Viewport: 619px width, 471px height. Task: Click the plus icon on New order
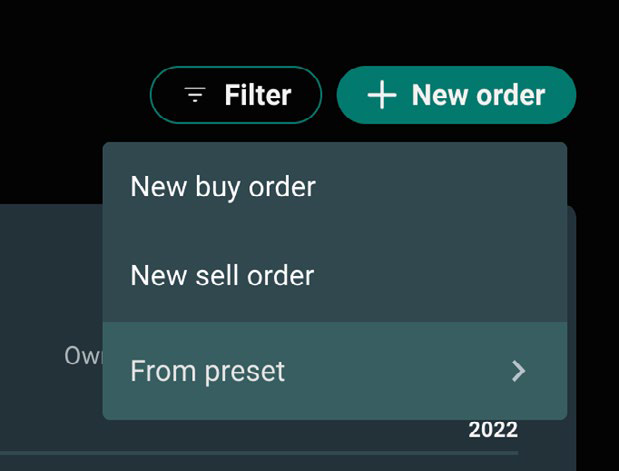[x=382, y=95]
